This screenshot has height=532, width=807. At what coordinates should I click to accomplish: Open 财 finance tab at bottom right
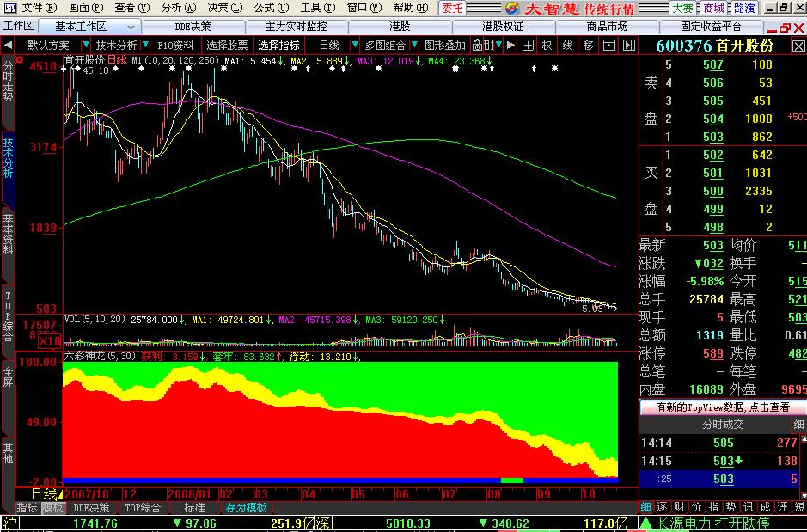point(679,507)
